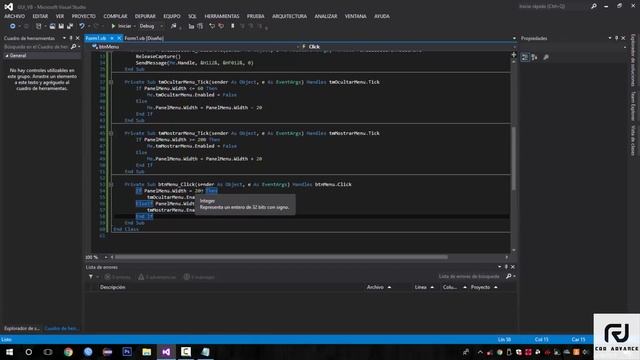
Task: Collapse the btnMenu_Click sub outline
Action: tap(111, 184)
